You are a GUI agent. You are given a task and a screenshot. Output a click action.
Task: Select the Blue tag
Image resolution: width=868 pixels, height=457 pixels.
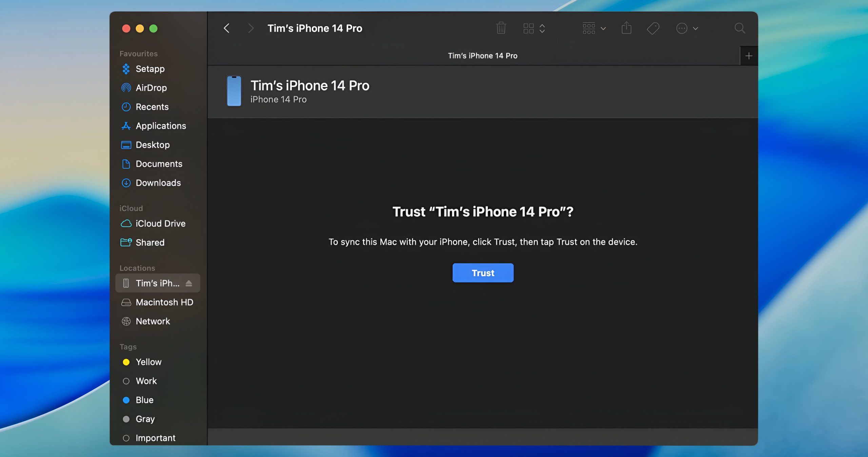coord(158,400)
